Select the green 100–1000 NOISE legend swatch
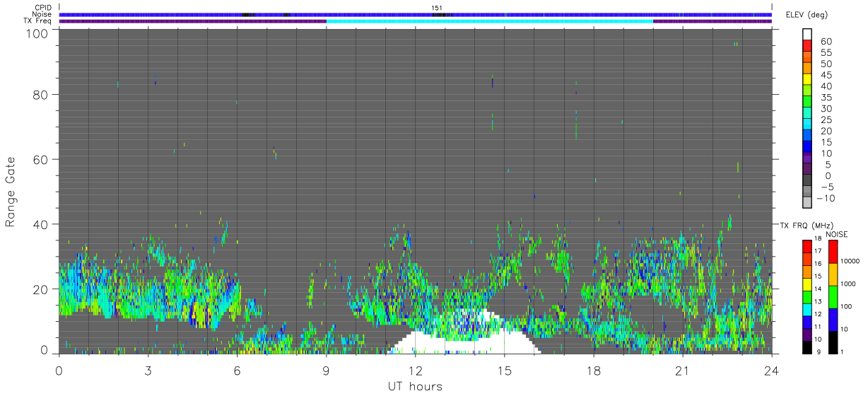This screenshot has width=868, height=401. point(833,296)
